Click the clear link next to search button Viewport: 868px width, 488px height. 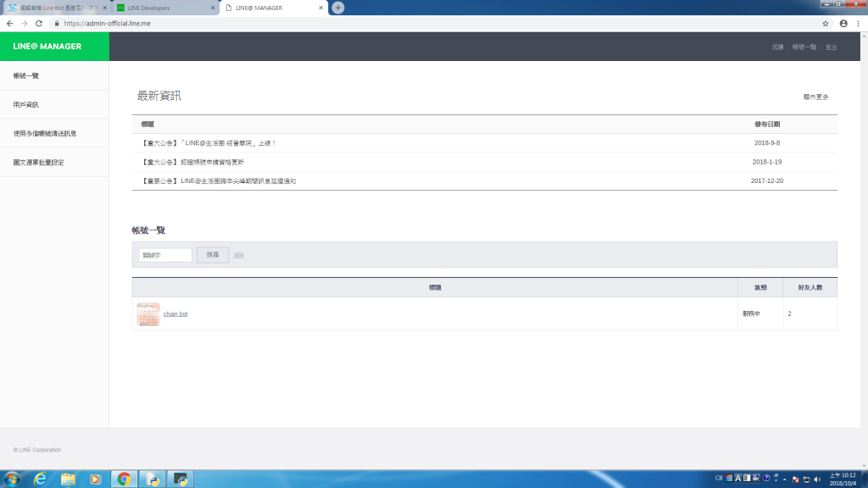[238, 256]
